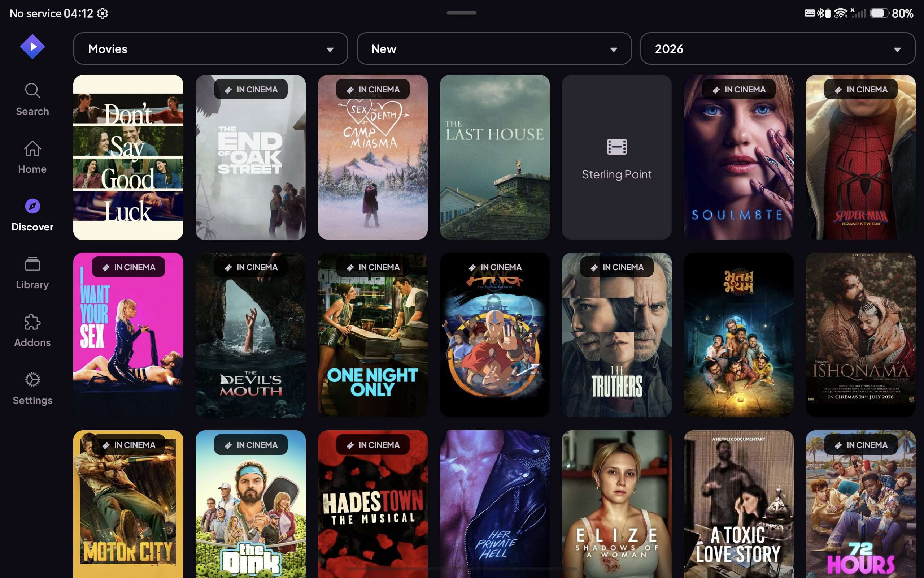Image resolution: width=924 pixels, height=578 pixels.
Task: Tap the top drag handle bar
Action: click(461, 13)
